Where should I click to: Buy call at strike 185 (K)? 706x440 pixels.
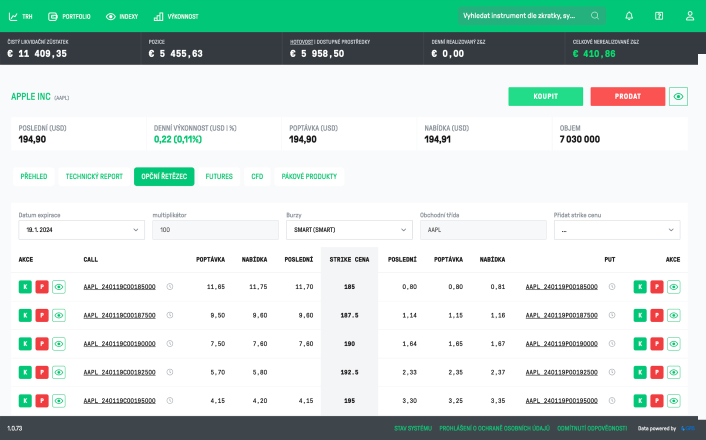point(25,287)
